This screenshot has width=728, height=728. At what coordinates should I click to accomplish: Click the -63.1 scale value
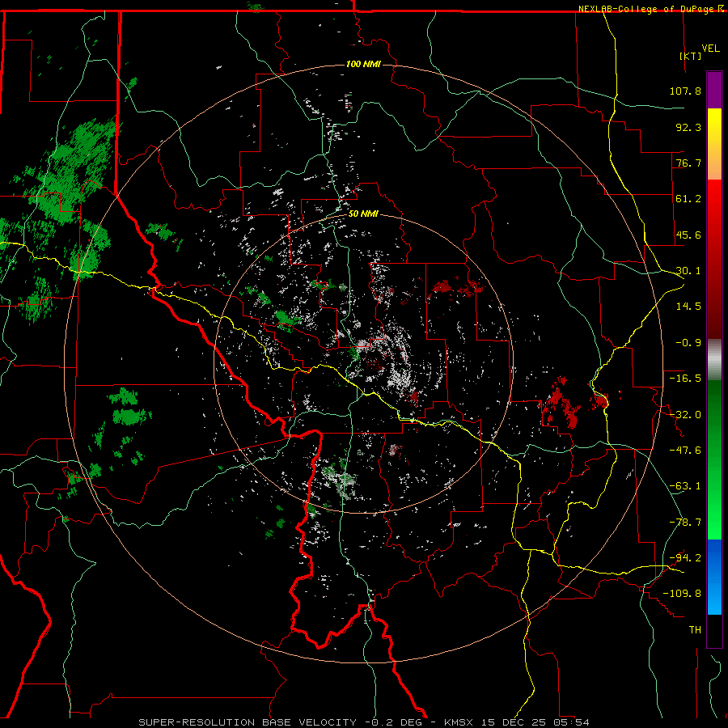coord(685,486)
